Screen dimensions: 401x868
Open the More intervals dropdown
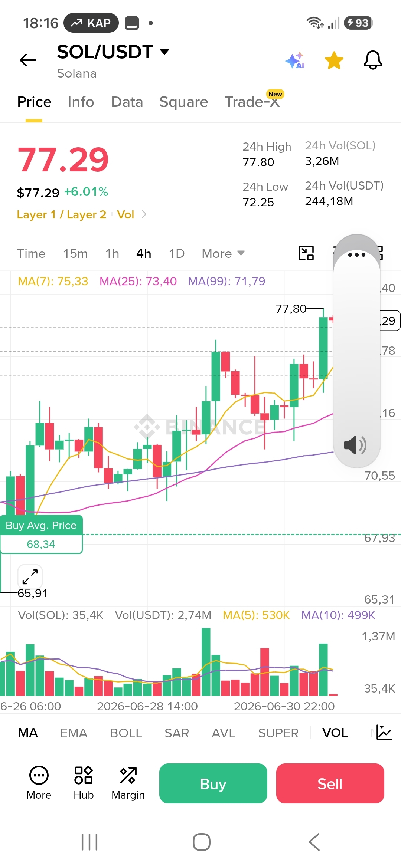coord(223,254)
